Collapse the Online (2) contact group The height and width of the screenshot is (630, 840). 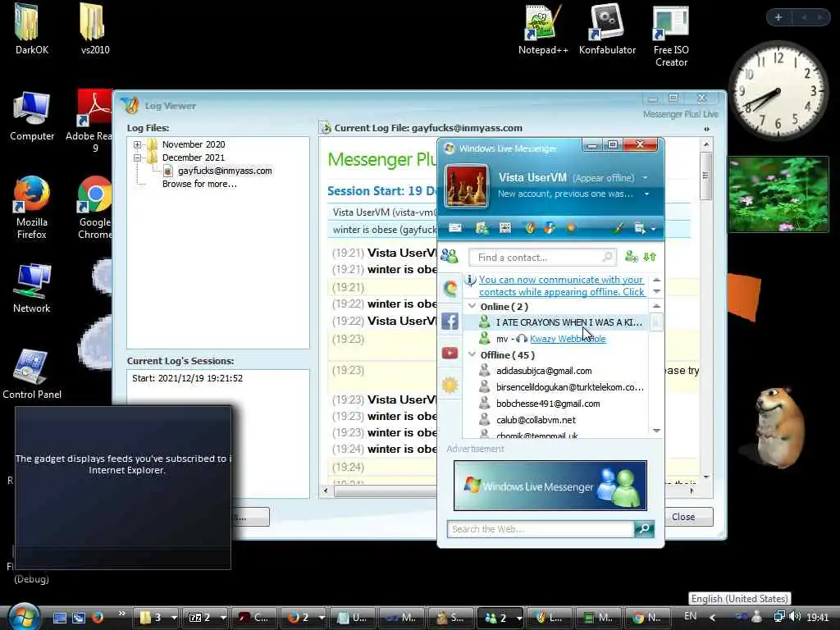(x=472, y=307)
